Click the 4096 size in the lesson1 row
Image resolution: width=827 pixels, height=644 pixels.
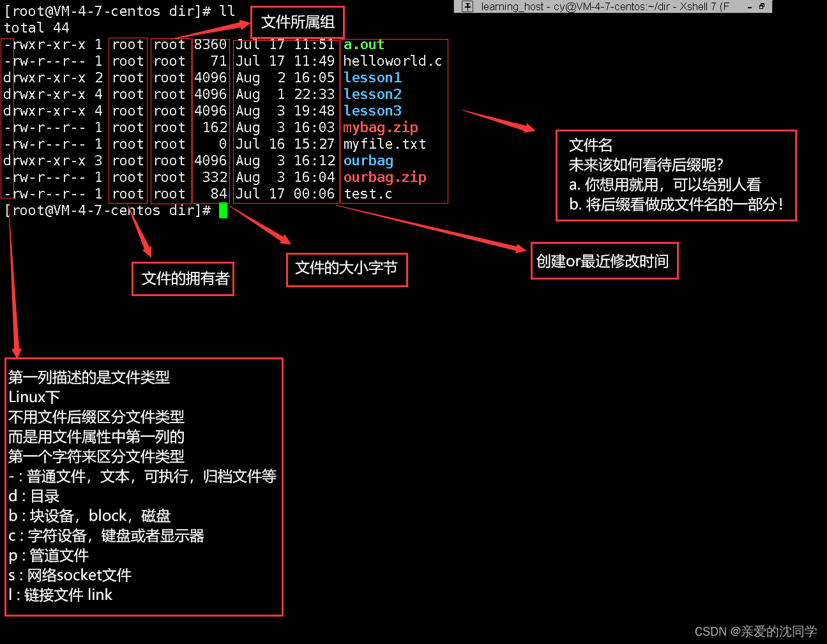point(211,78)
